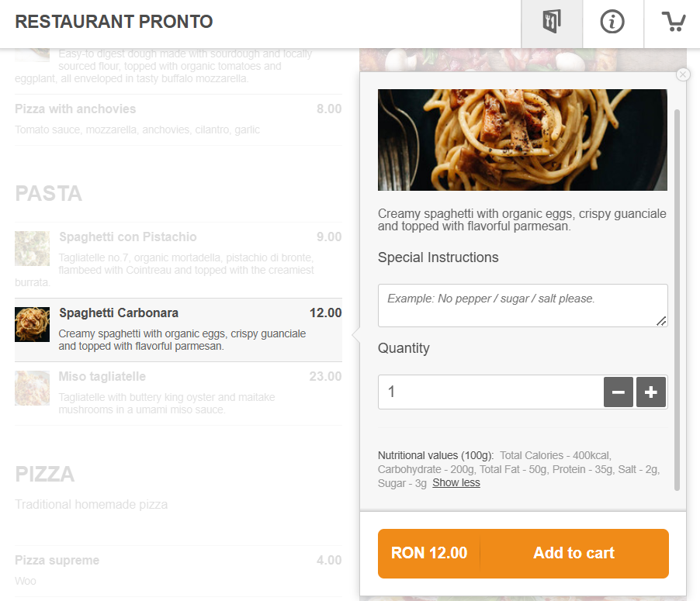Click the Spaghetti Carbonara list thumbnail

point(32,324)
